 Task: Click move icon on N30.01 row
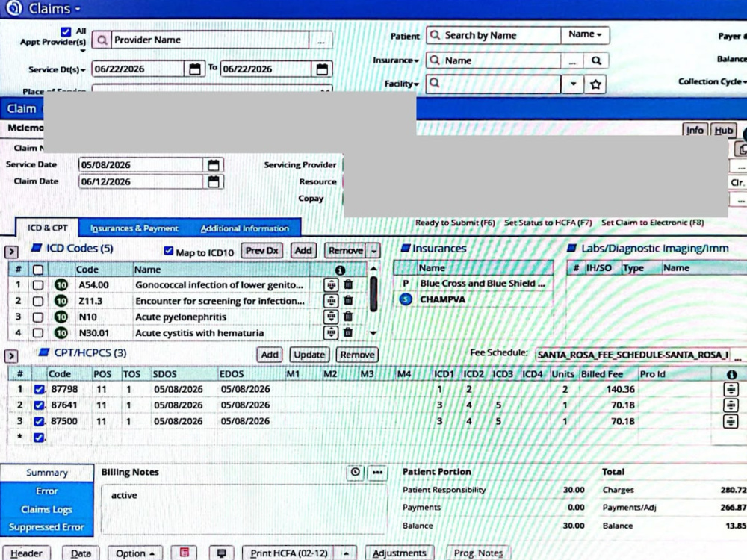coord(331,332)
